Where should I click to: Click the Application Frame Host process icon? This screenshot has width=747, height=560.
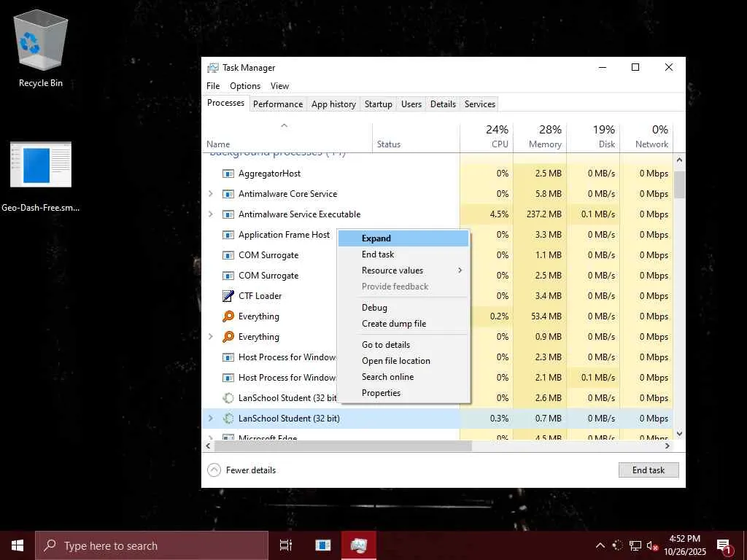click(x=228, y=235)
